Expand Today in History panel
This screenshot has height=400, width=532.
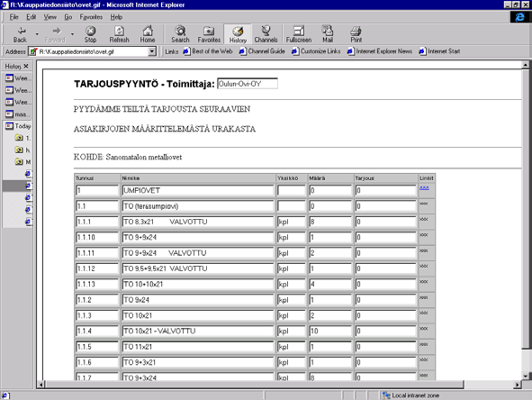tap(18, 126)
